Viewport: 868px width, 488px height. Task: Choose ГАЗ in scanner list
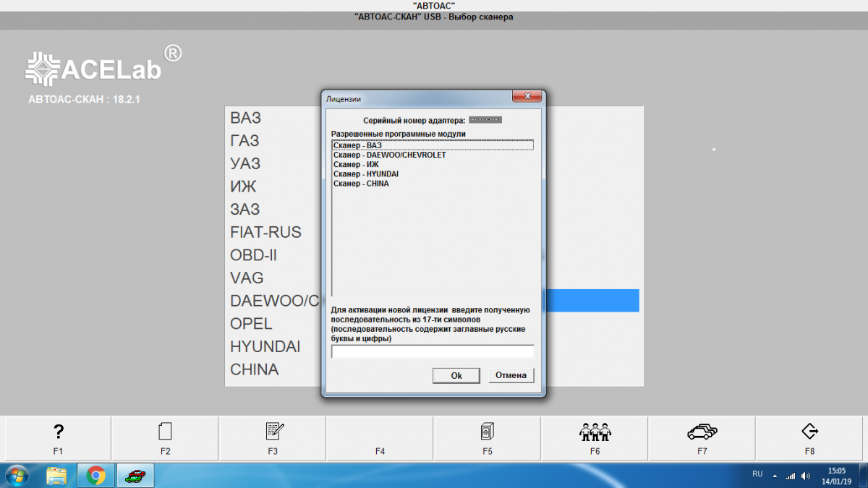[x=244, y=140]
